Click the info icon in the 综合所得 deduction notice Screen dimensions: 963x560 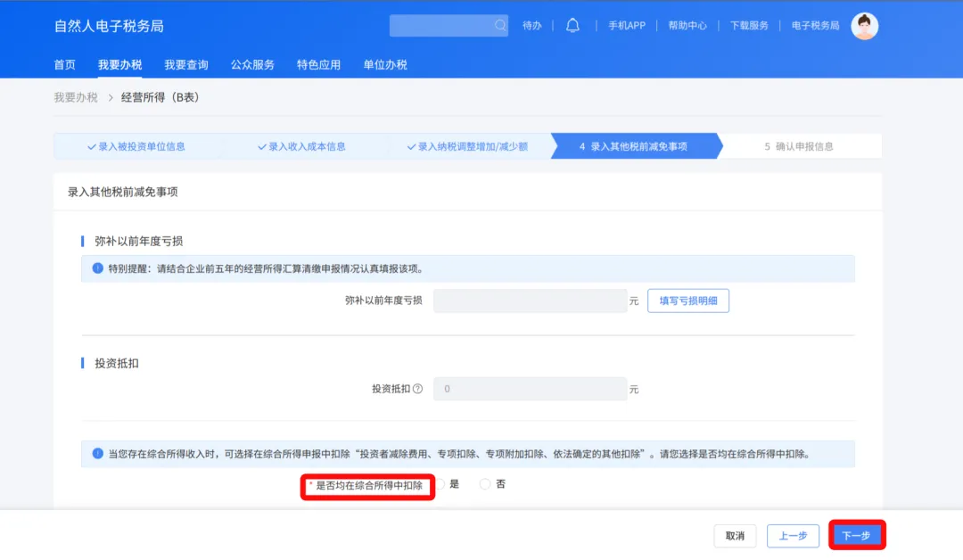click(x=96, y=455)
